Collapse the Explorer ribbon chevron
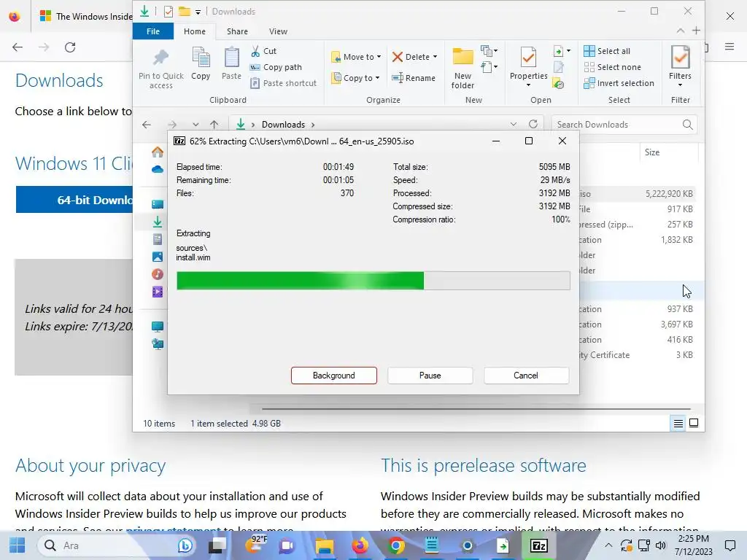 [681, 31]
